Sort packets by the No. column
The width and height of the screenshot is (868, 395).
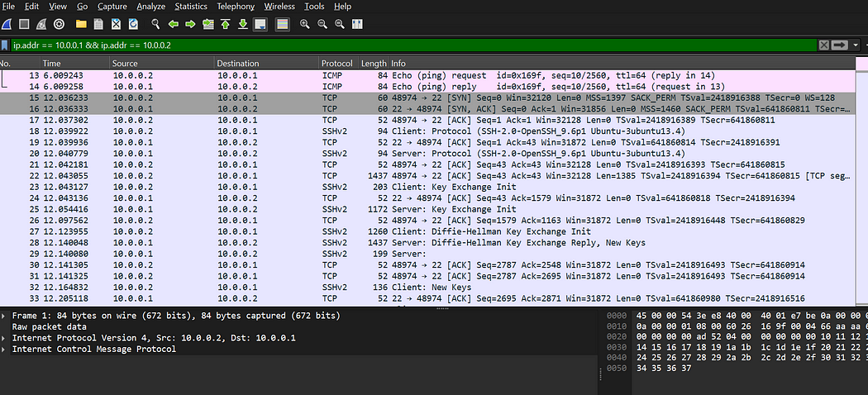coord(20,63)
